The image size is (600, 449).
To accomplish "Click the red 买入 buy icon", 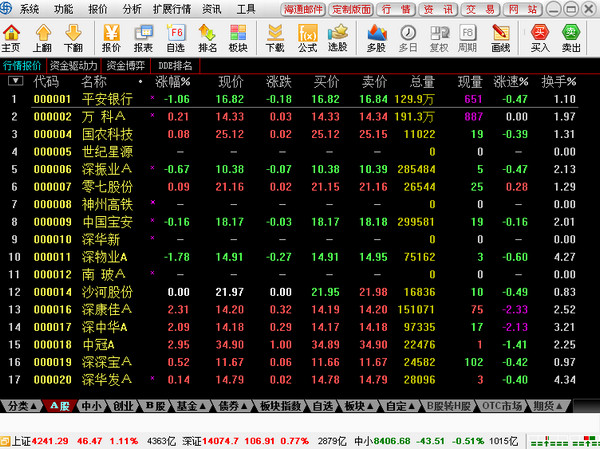I will [540, 38].
